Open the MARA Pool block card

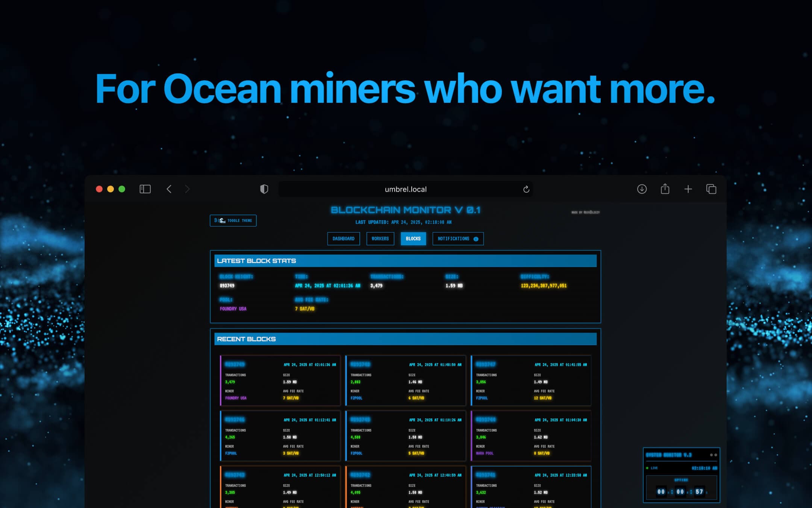tap(531, 436)
